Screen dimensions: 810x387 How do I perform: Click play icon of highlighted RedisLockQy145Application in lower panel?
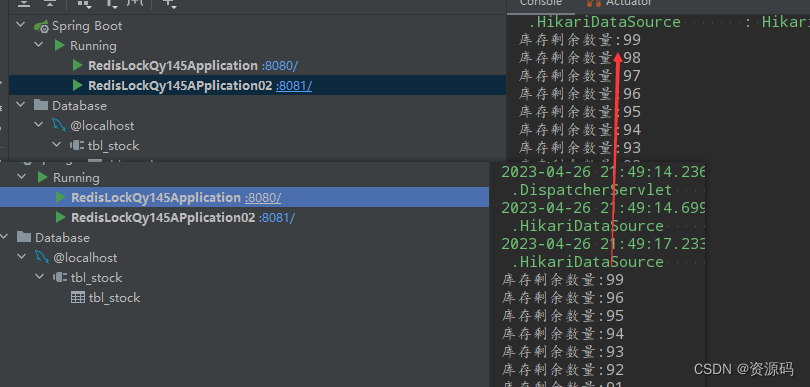[61, 197]
